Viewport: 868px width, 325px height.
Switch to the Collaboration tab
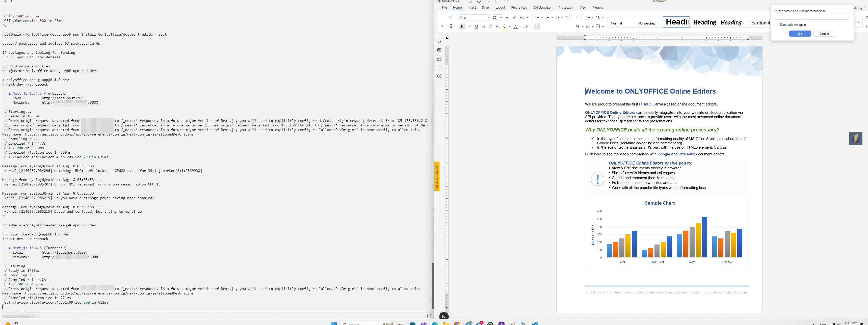click(542, 7)
